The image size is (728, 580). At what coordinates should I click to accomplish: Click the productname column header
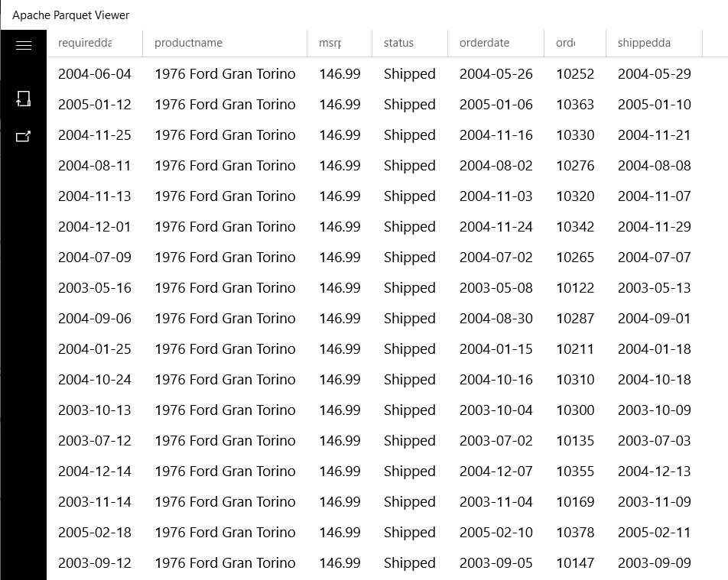click(189, 43)
